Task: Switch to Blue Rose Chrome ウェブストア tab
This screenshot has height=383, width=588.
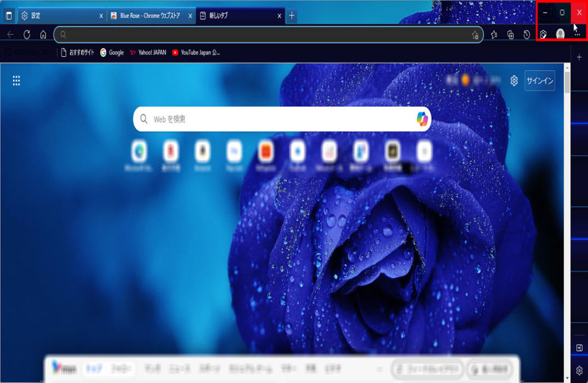Action: coord(148,16)
